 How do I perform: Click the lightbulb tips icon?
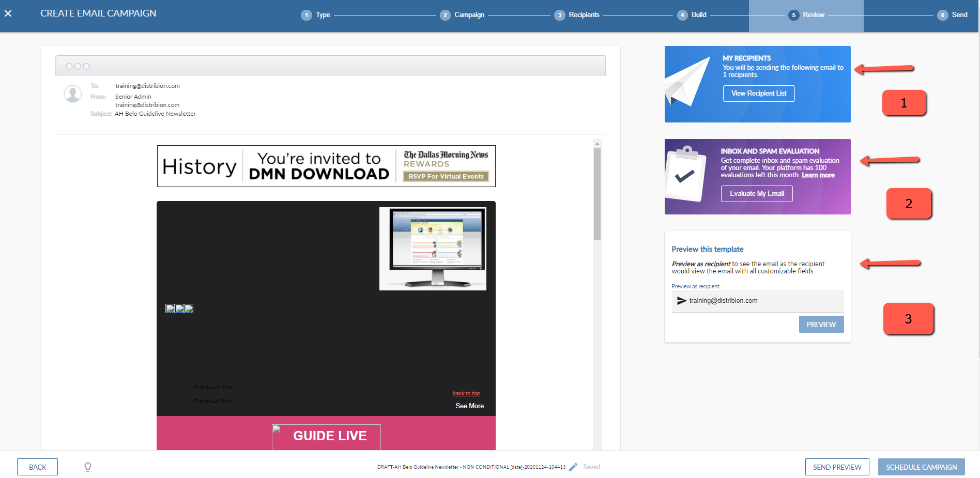coord(88,467)
